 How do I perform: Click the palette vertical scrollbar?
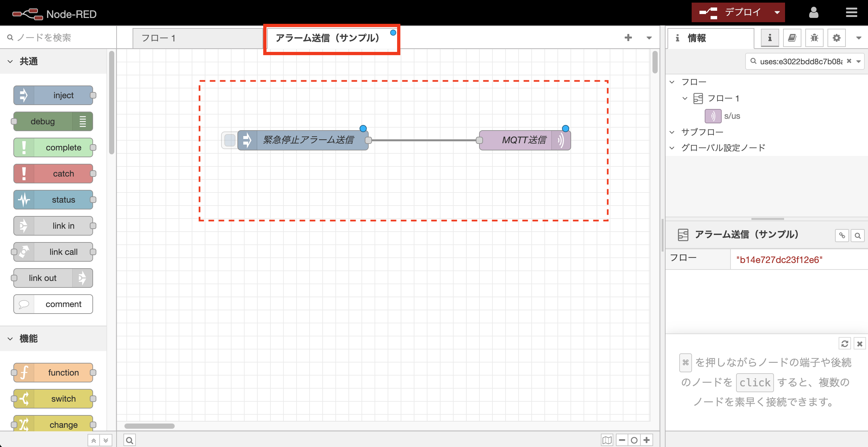112,102
